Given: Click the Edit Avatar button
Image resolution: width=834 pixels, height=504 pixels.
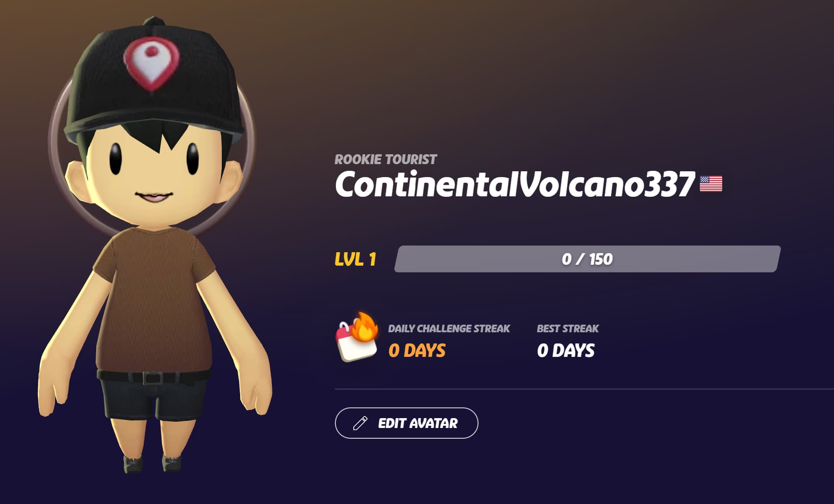Looking at the screenshot, I should click(406, 423).
